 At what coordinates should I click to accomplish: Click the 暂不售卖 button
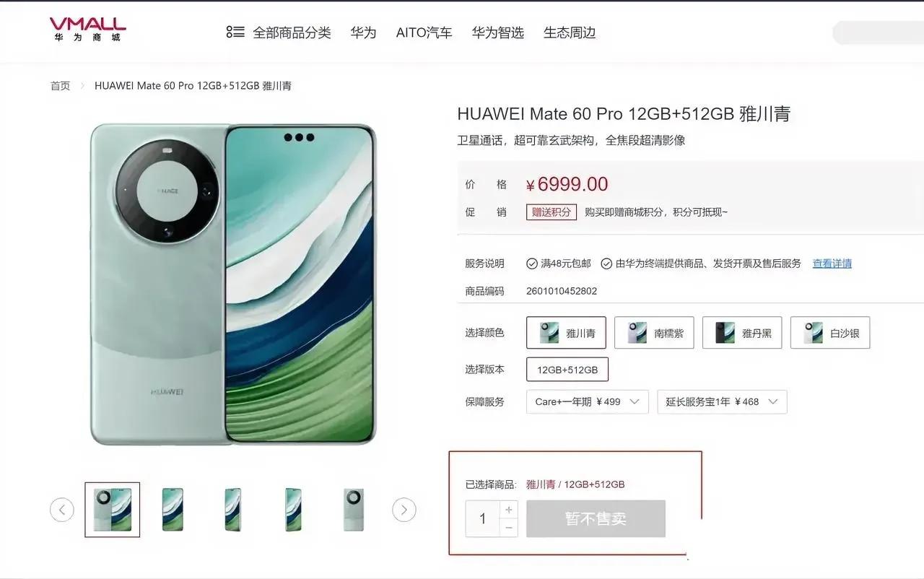tap(596, 518)
